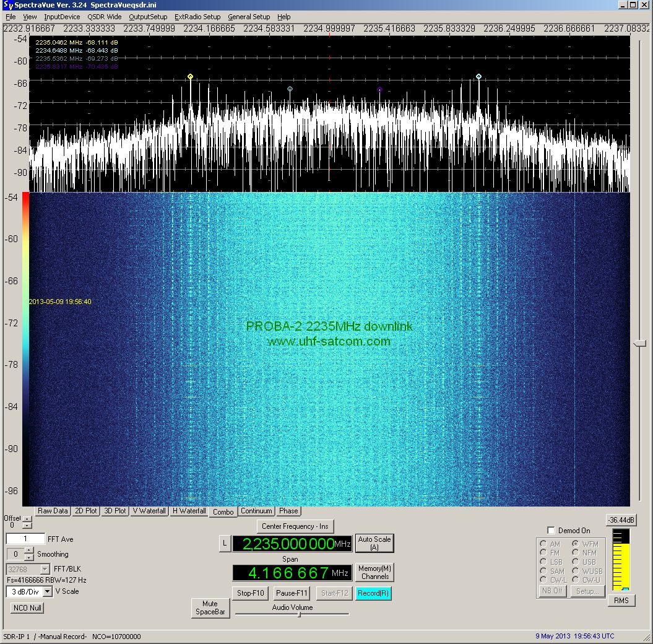Select the WFM demodulation radio button
This screenshot has height=644, width=653.
(576, 544)
